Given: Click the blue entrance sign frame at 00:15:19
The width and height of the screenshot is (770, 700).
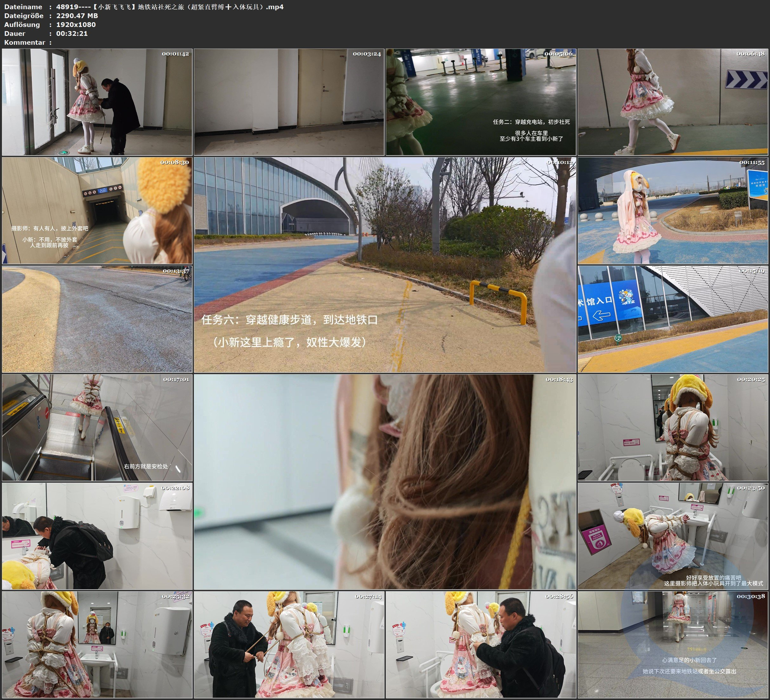Looking at the screenshot, I should point(673,319).
